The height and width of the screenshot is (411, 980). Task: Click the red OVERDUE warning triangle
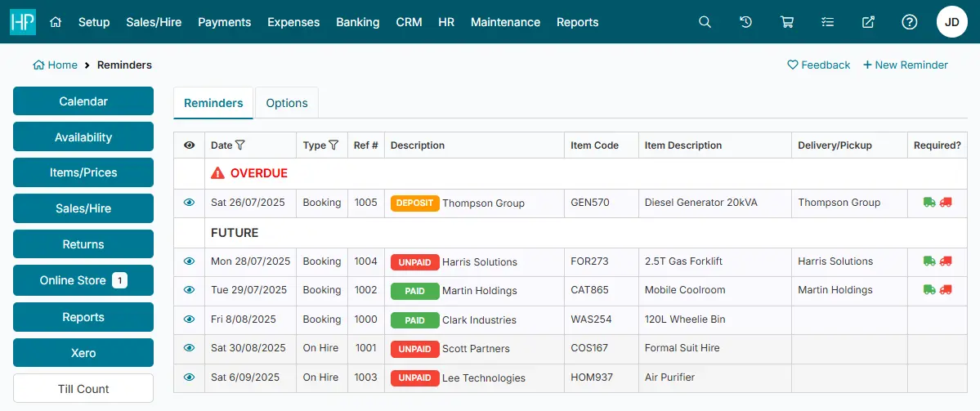(x=217, y=173)
